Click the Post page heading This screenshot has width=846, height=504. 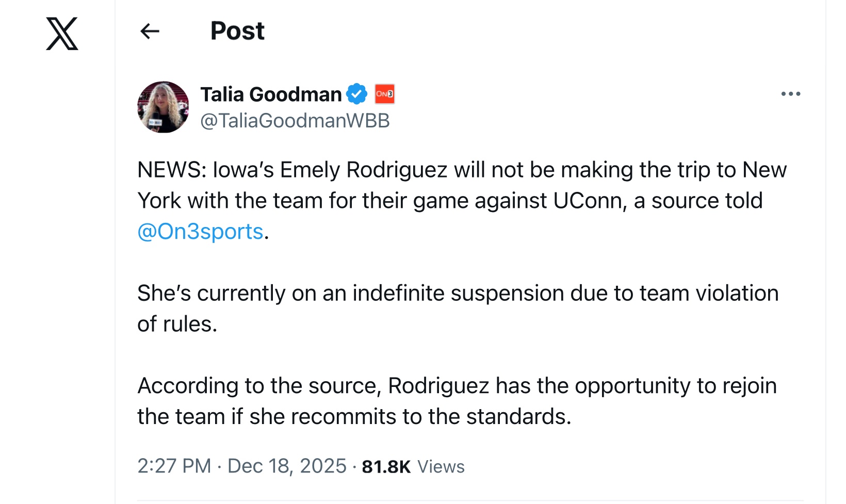[x=237, y=31]
